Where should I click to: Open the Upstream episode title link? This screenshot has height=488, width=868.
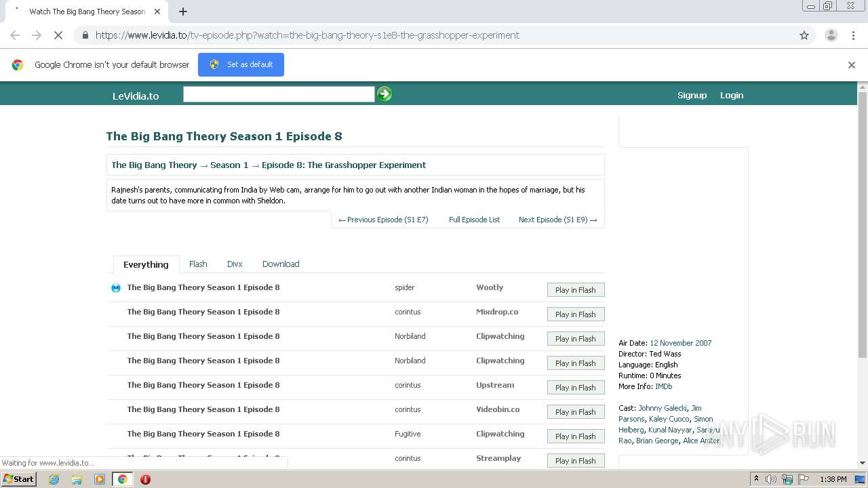pos(203,385)
